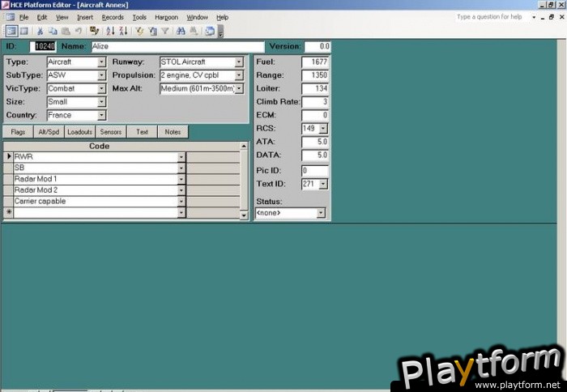Click the Cut scissors icon
This screenshot has width=567, height=392.
(40, 31)
